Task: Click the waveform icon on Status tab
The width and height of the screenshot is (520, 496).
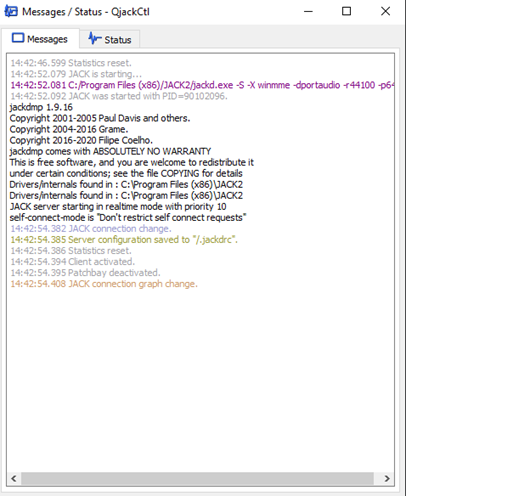Action: click(x=95, y=39)
